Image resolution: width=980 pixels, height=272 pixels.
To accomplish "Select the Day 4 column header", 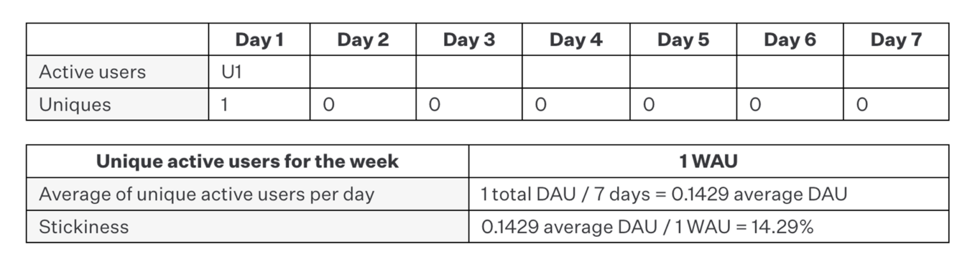I will point(575,40).
